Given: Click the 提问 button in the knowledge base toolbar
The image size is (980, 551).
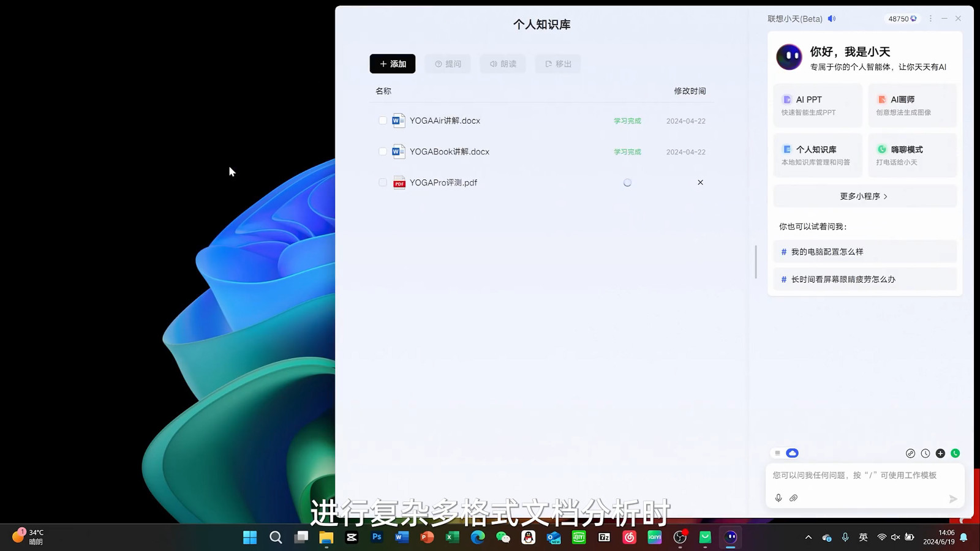Looking at the screenshot, I should (x=448, y=64).
